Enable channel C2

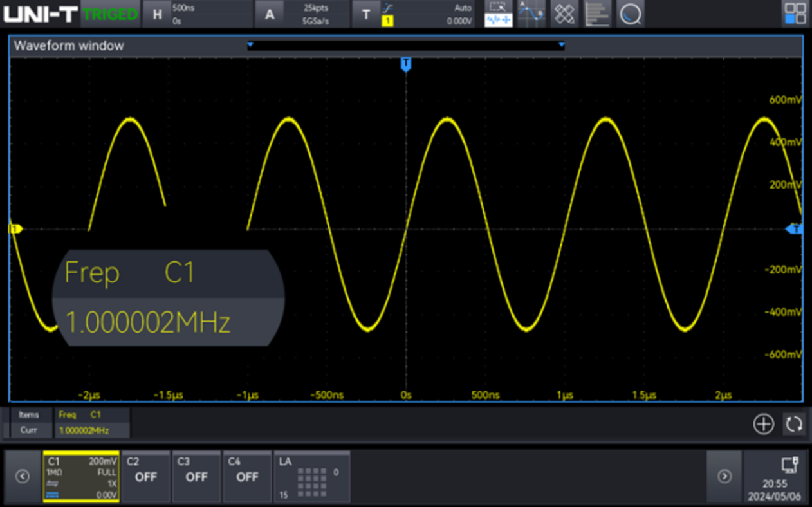(x=146, y=477)
